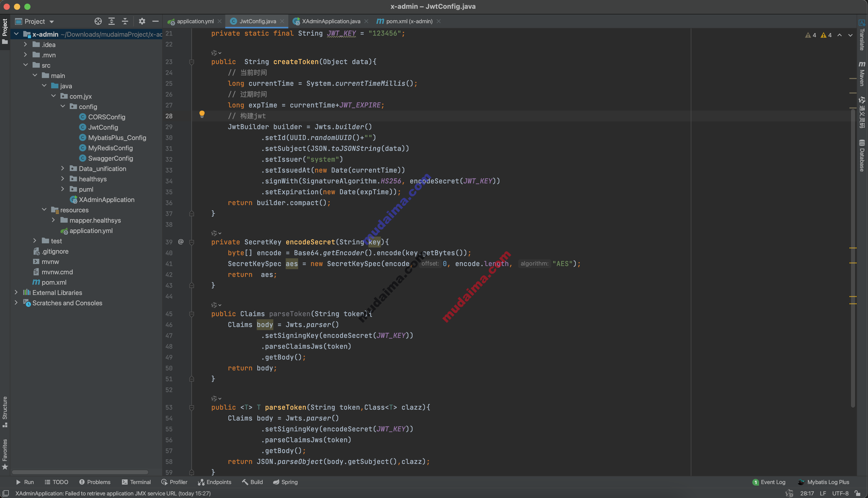
Task: Go to next highlighted error arrow
Action: pos(850,35)
